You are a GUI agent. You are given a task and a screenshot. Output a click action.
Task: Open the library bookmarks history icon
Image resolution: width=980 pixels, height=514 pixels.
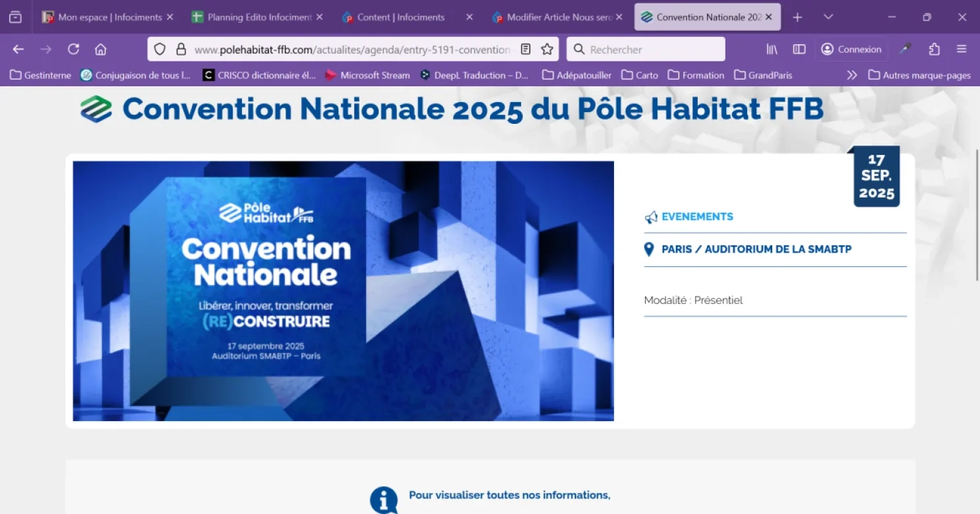click(x=772, y=49)
